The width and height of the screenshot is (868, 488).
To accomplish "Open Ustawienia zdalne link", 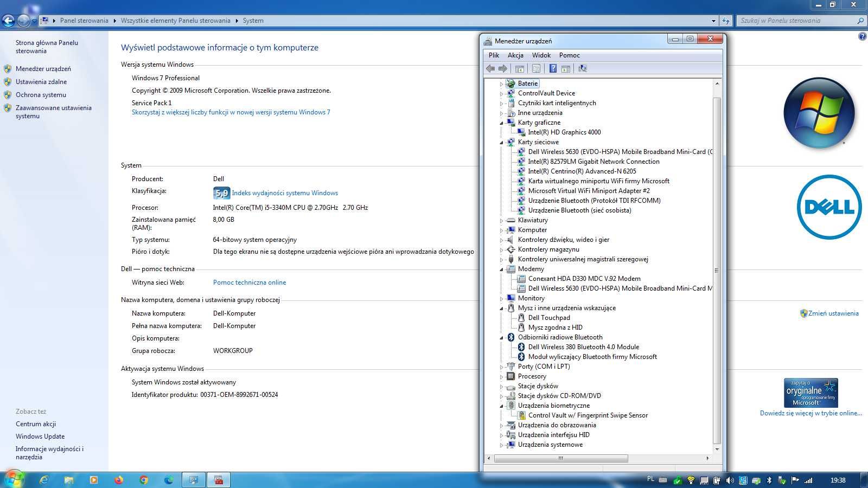I will pos(41,82).
